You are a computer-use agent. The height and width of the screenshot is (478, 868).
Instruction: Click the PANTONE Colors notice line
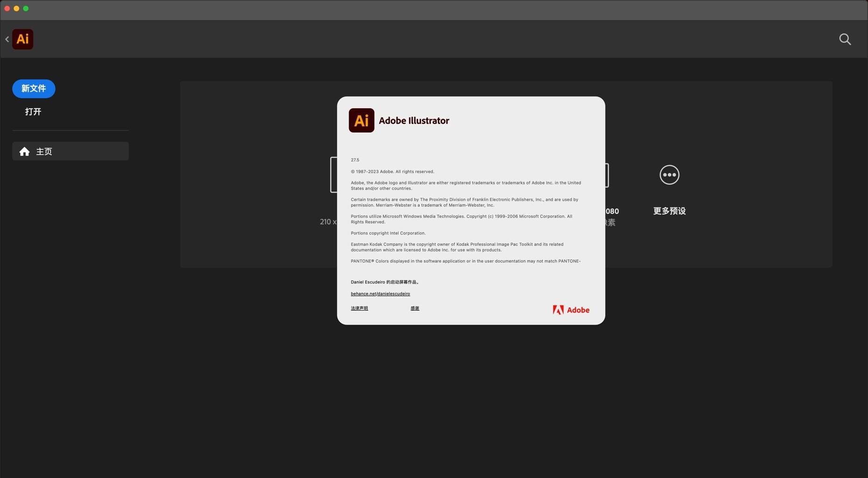click(x=466, y=261)
